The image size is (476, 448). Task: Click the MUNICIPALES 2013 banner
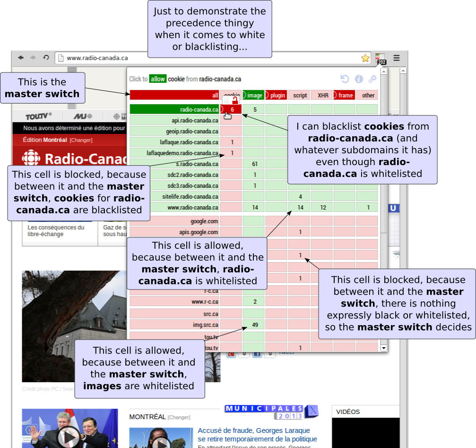point(271,412)
